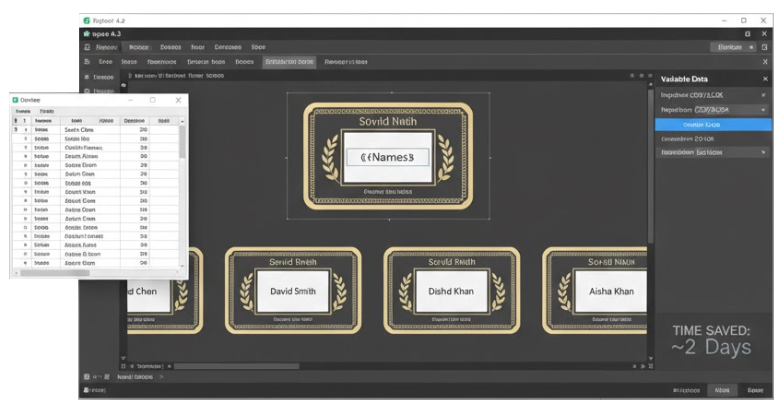Open the last dropdown in the Variable Data panel

[763, 152]
